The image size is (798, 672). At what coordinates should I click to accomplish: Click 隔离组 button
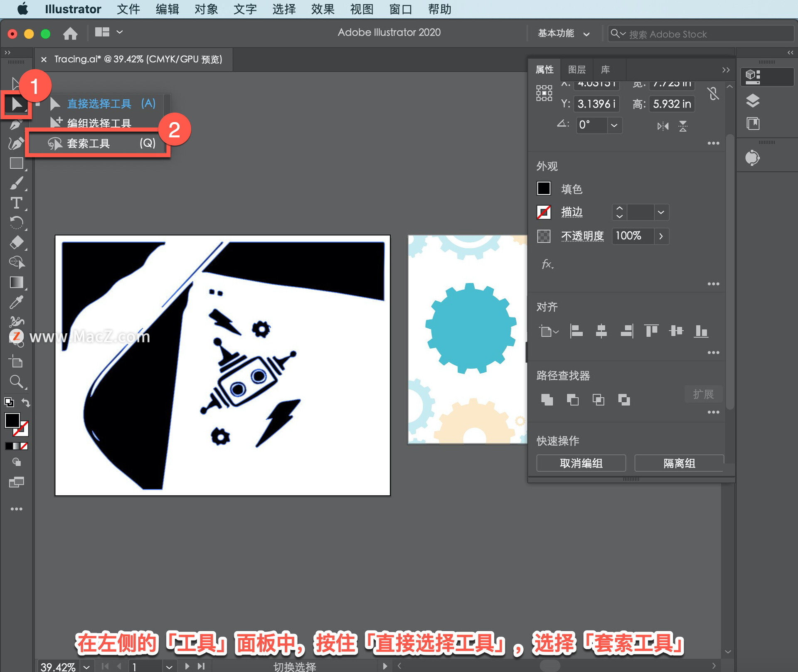pos(679,463)
